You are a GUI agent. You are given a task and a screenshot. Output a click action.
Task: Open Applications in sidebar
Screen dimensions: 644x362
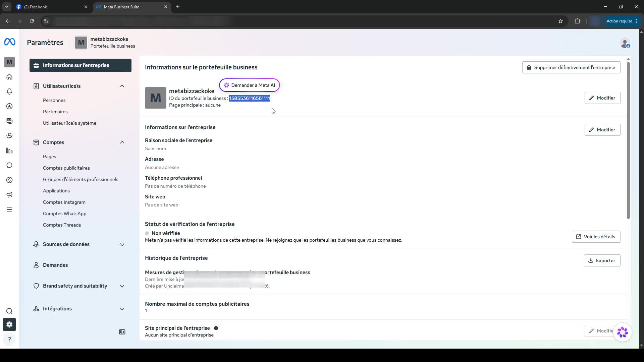(x=56, y=191)
